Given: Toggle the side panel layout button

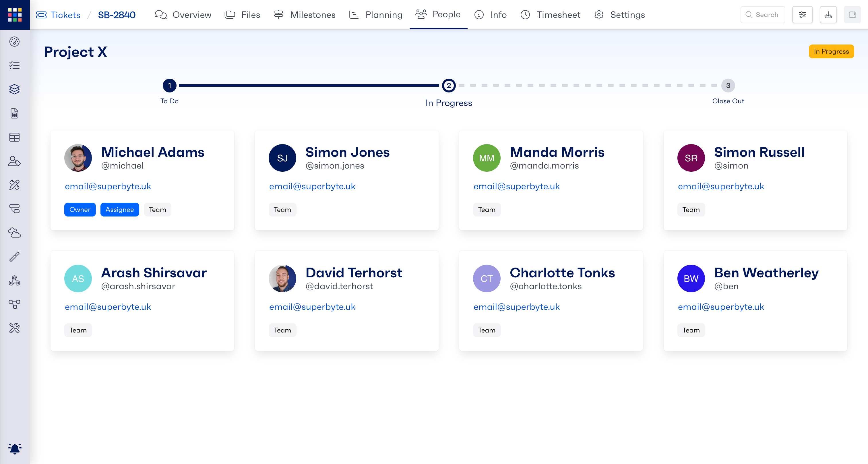Looking at the screenshot, I should pos(852,15).
